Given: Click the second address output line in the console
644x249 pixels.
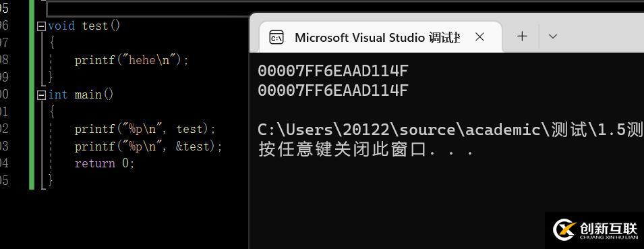Looking at the screenshot, I should pyautogui.click(x=333, y=90).
